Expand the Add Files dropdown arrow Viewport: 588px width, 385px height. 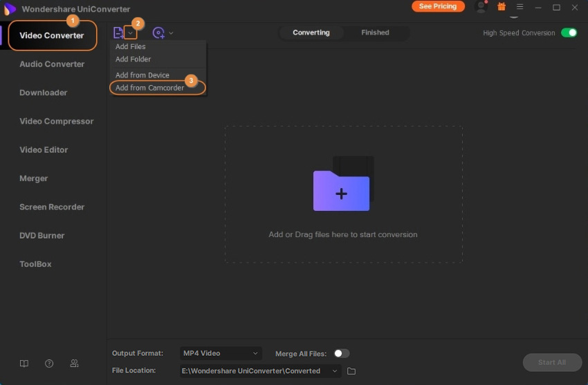(x=130, y=33)
